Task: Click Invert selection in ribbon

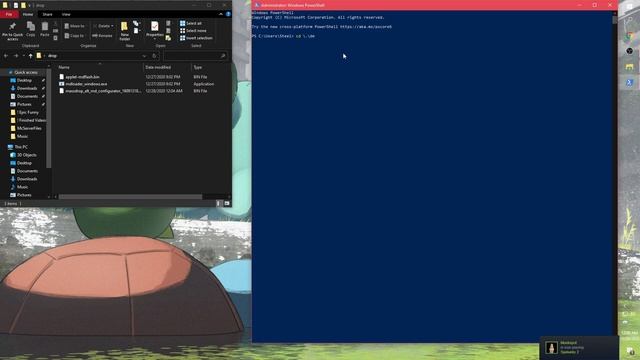Action: click(196, 38)
